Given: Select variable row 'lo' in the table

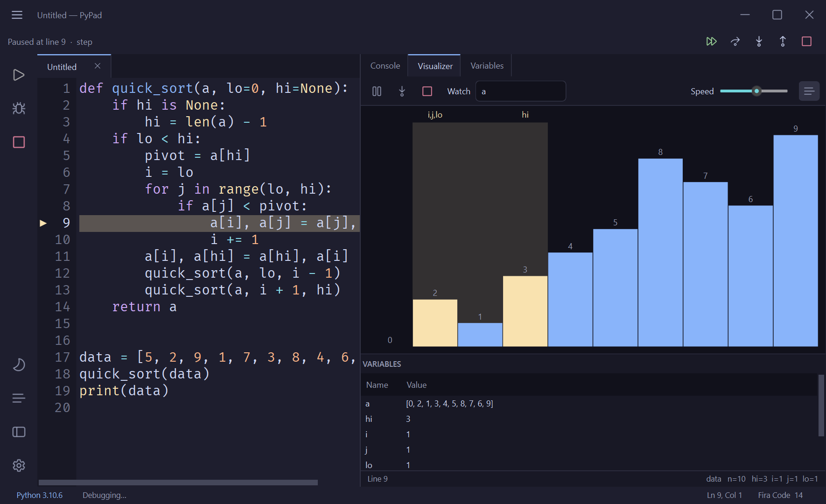Looking at the screenshot, I should point(589,465).
